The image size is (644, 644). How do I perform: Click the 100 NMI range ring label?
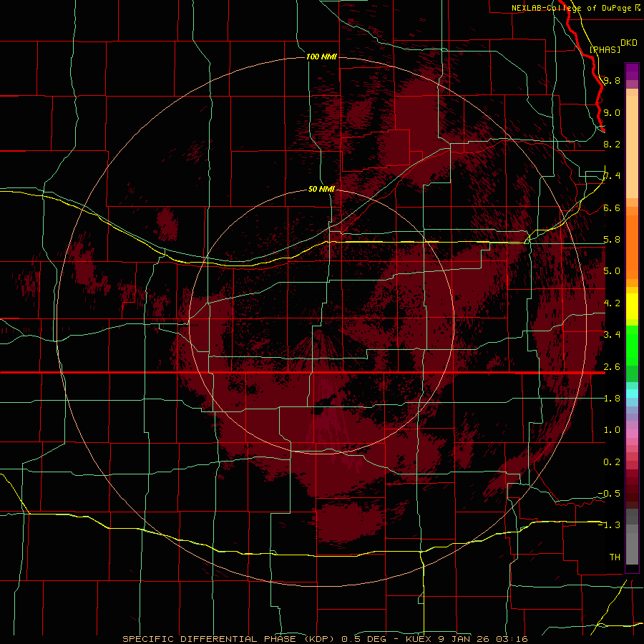point(321,57)
